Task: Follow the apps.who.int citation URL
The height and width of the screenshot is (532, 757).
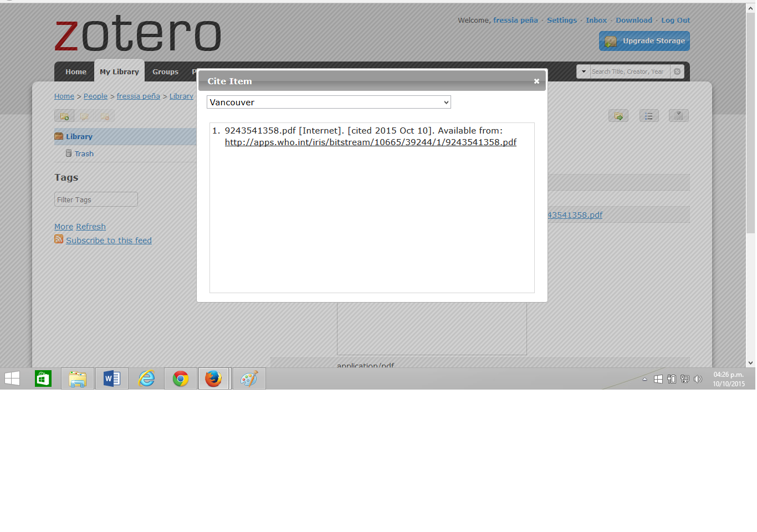Action: pyautogui.click(x=370, y=142)
